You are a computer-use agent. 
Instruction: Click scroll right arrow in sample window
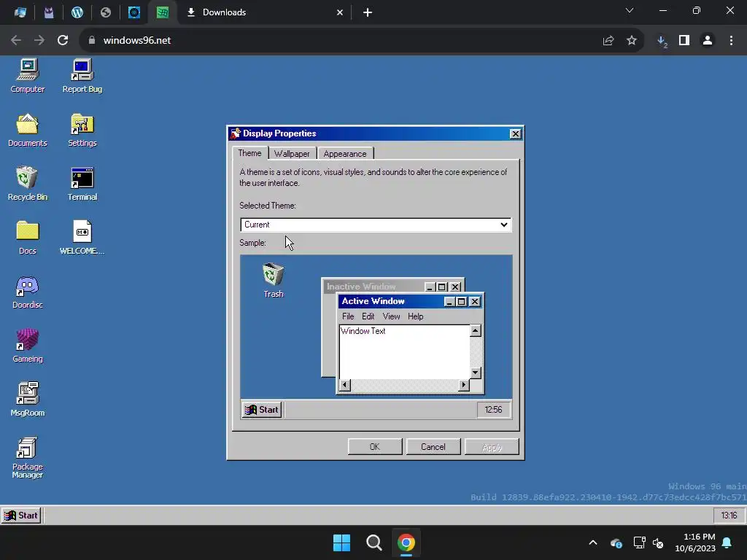463,385
